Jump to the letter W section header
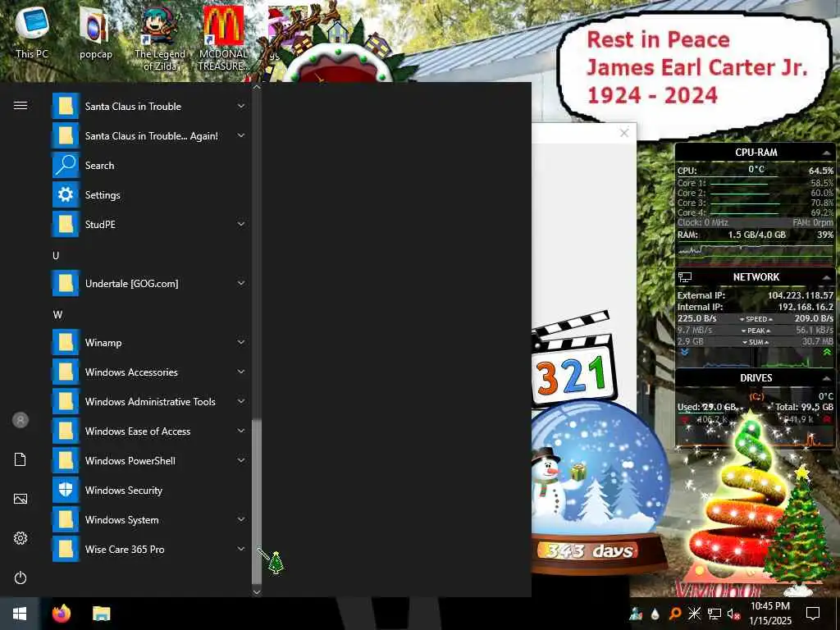This screenshot has height=630, width=840. click(57, 315)
